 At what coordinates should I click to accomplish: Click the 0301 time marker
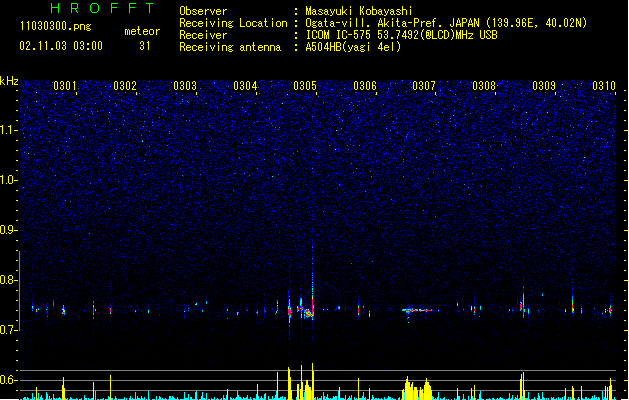click(65, 86)
